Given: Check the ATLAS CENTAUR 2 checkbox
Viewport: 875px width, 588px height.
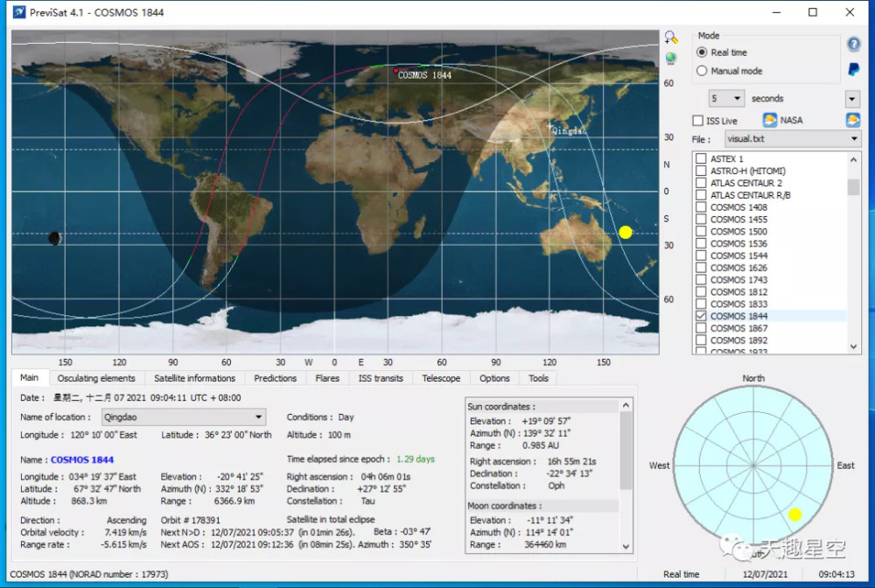Looking at the screenshot, I should pos(701,183).
